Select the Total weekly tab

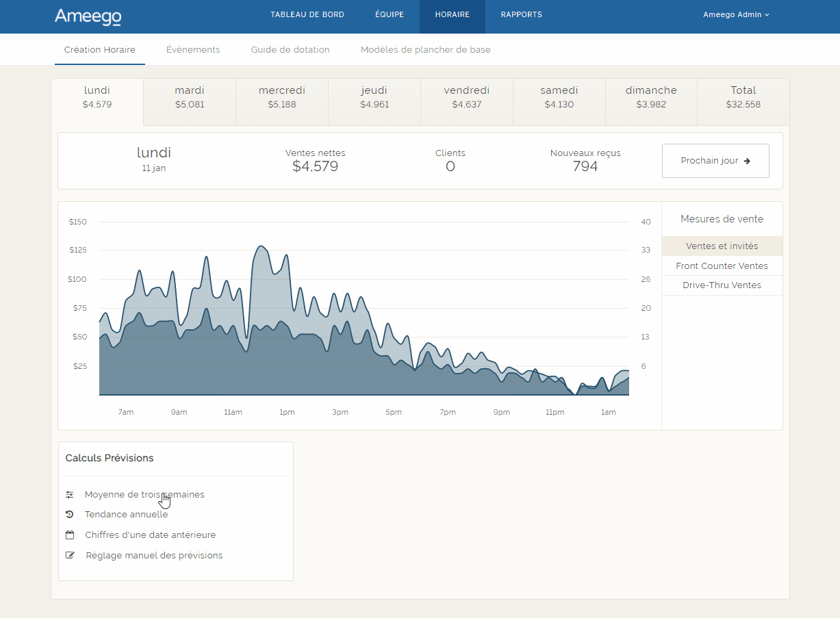tap(743, 97)
